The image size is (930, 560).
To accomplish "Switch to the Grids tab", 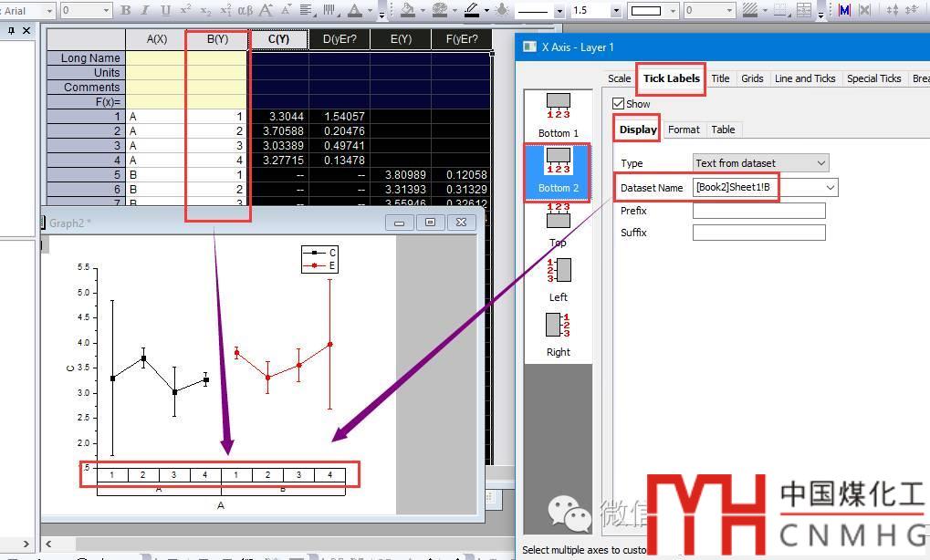I will pos(752,78).
